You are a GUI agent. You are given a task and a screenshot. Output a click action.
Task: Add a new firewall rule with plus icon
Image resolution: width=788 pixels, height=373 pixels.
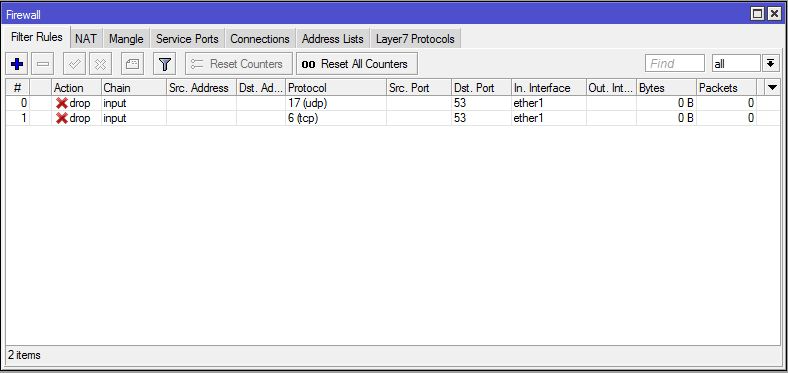click(17, 64)
